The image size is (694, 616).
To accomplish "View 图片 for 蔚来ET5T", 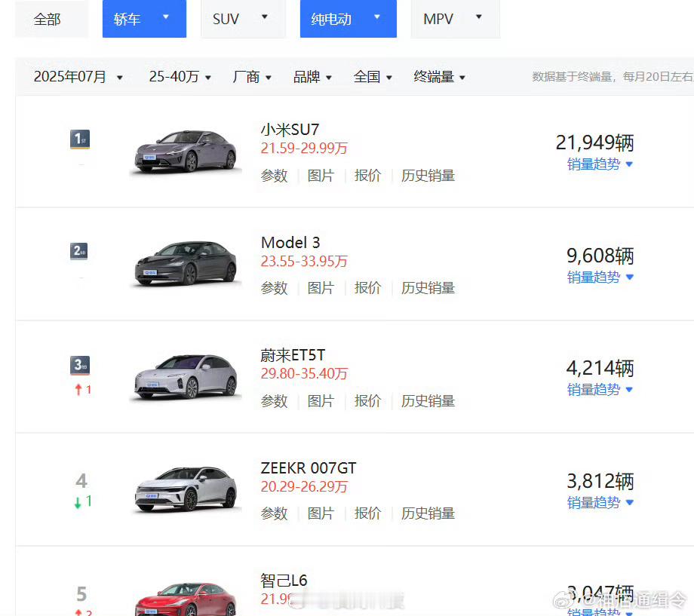I will coord(321,401).
